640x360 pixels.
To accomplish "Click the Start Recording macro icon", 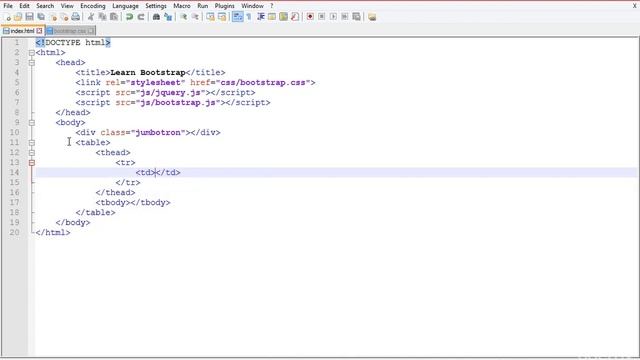I will click(310, 17).
